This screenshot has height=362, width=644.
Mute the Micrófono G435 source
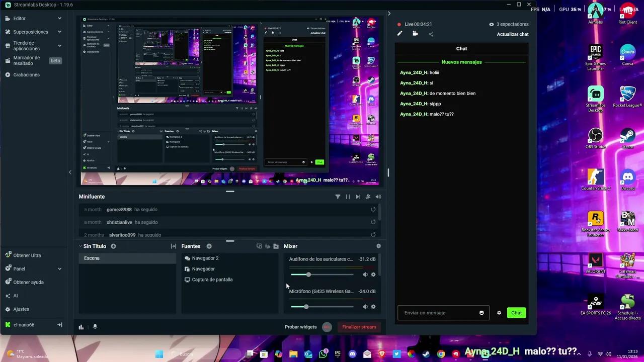click(x=365, y=306)
